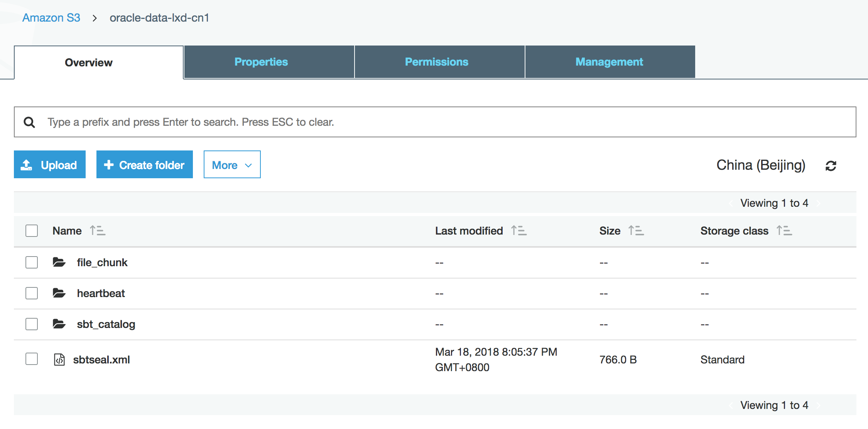The image size is (868, 429).
Task: Sort by Storage class using its sort icon
Action: (x=784, y=231)
